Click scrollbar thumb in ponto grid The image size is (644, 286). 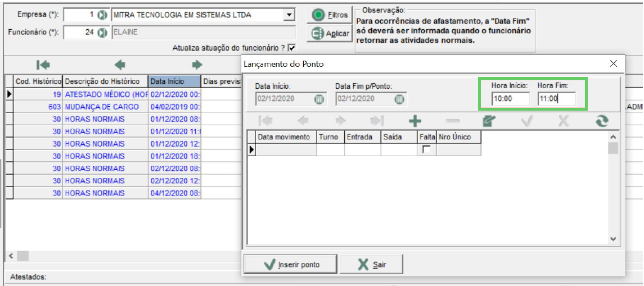613,148
